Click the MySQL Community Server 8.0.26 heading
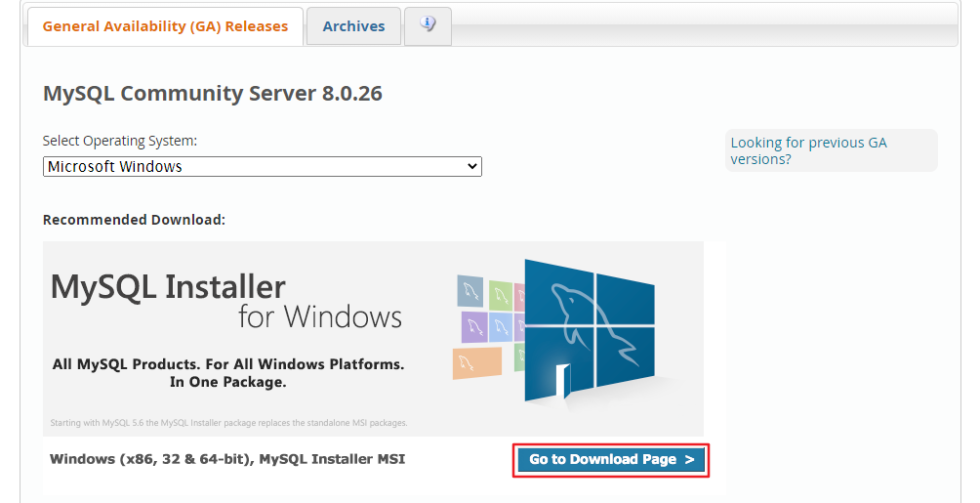Viewport: 980px width, 503px height. 213,94
